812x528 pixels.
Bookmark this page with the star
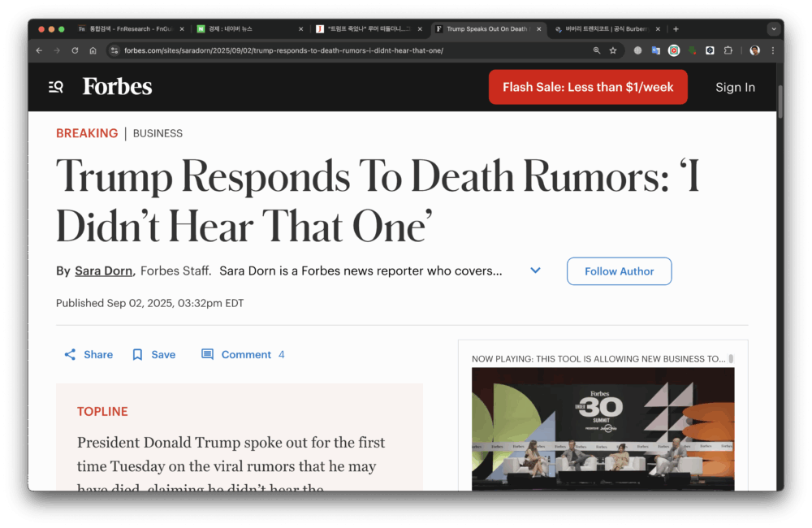coord(613,50)
